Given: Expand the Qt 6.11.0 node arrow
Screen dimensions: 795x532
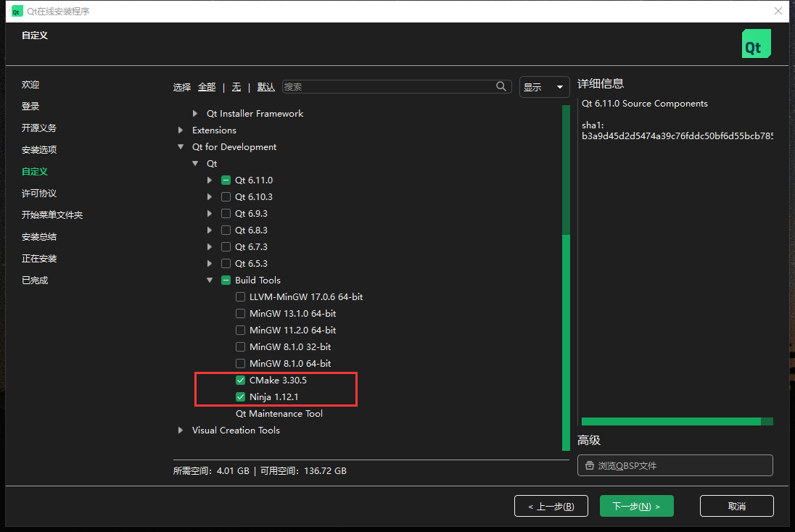Looking at the screenshot, I should click(x=210, y=180).
